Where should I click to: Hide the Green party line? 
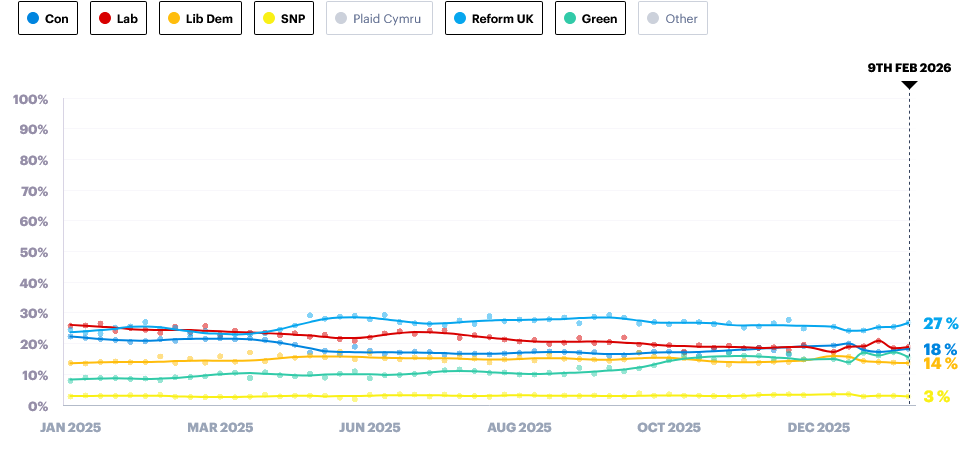click(591, 18)
